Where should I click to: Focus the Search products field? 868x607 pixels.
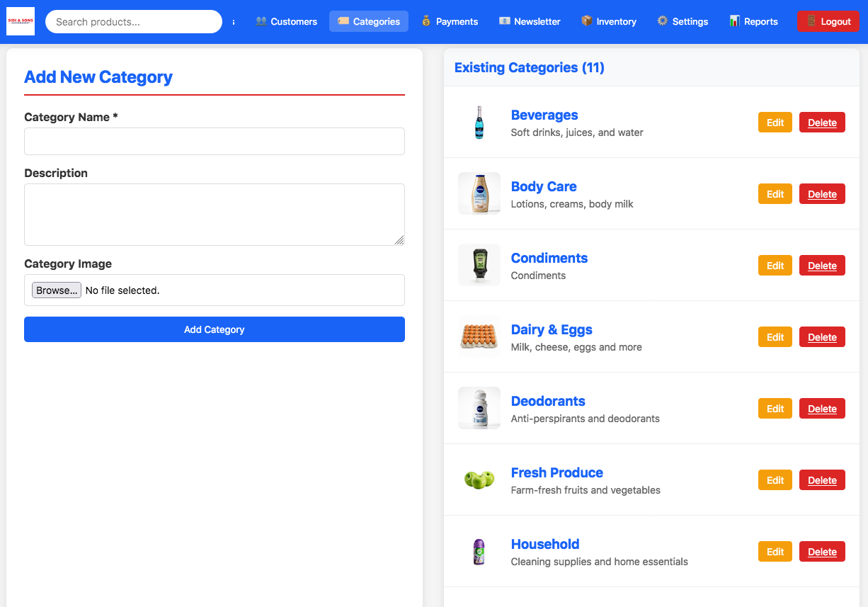134,22
